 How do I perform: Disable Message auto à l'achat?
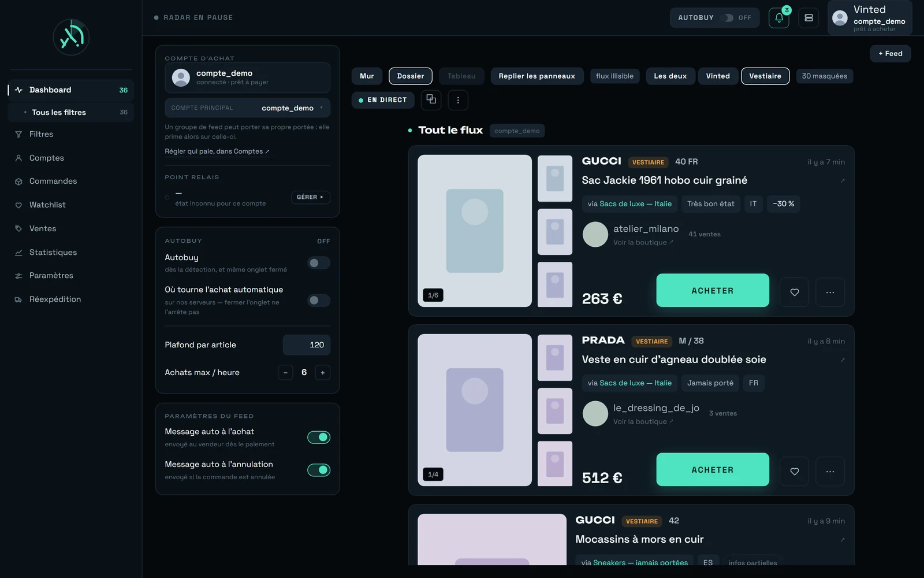(x=319, y=438)
